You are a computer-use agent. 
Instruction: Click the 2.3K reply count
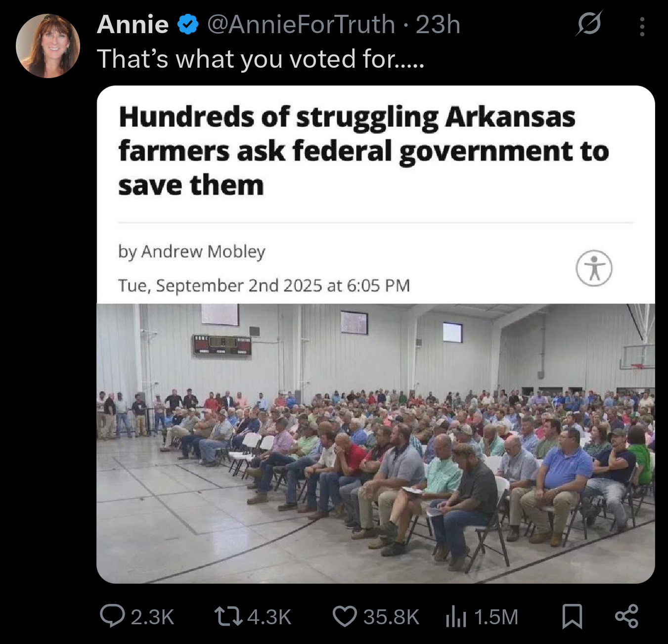(152, 617)
